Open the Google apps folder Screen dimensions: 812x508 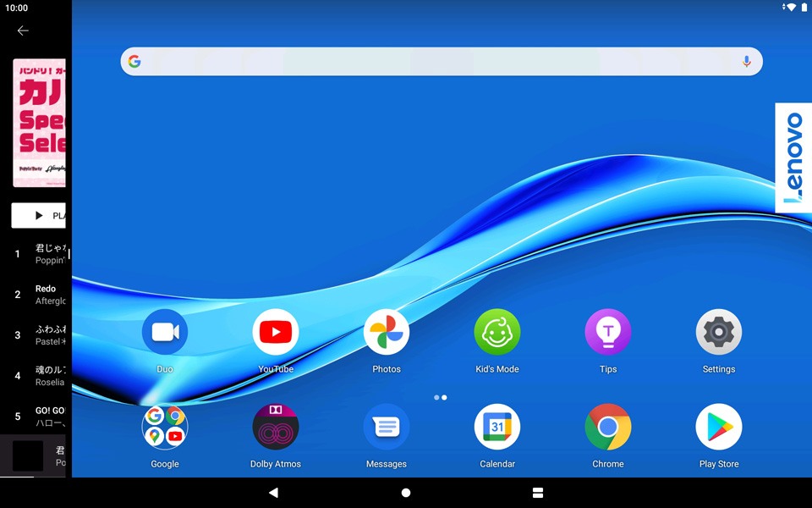pyautogui.click(x=165, y=428)
